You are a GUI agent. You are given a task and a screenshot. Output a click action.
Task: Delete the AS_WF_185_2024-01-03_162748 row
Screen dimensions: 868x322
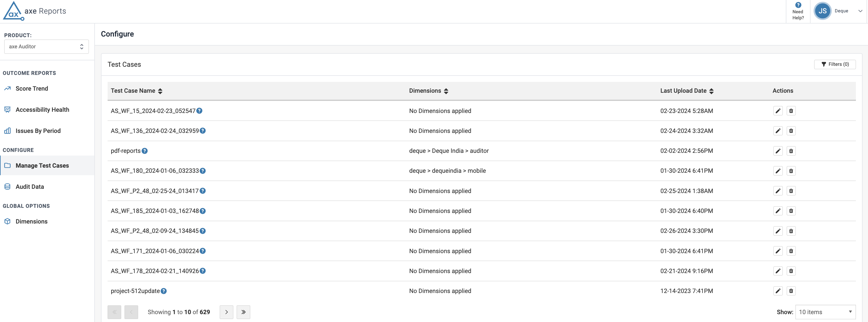(x=791, y=211)
